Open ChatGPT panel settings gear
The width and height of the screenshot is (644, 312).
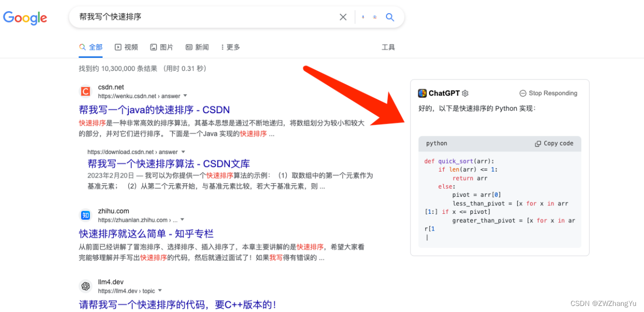(465, 93)
